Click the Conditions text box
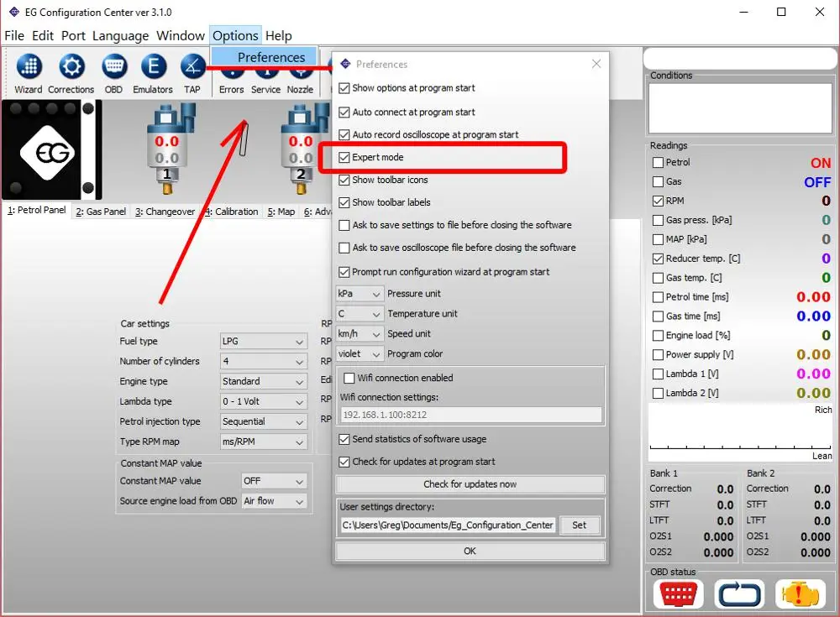This screenshot has width=840, height=617. 740,108
